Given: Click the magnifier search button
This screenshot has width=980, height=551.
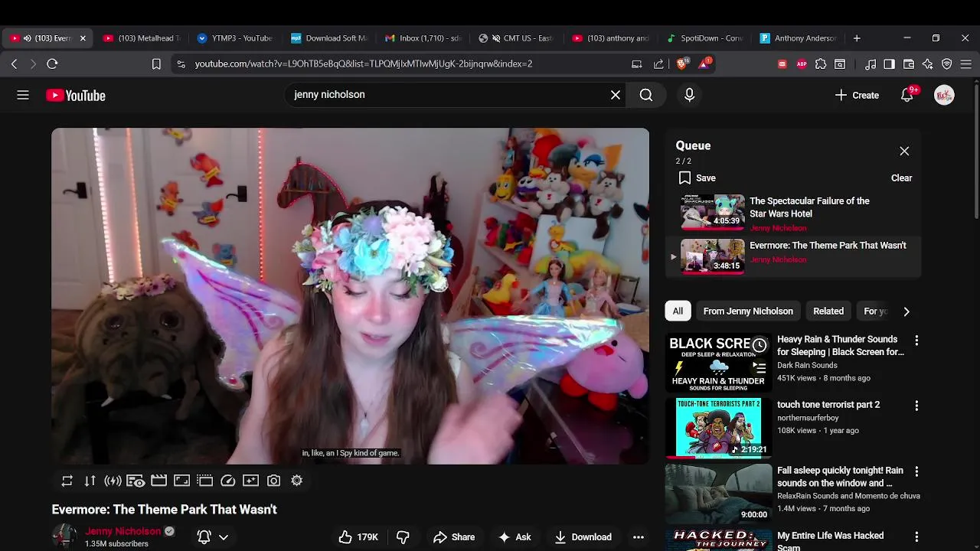Looking at the screenshot, I should click(646, 95).
